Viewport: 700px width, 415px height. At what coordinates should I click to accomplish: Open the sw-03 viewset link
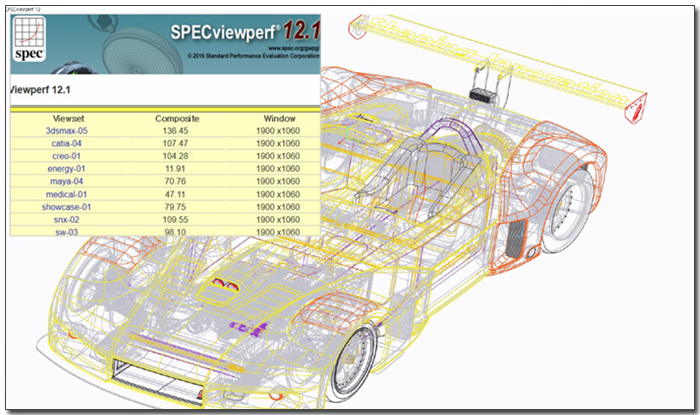coord(67,232)
